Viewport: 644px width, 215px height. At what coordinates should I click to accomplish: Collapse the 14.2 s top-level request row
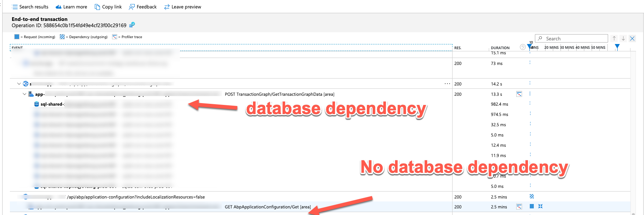coord(19,84)
